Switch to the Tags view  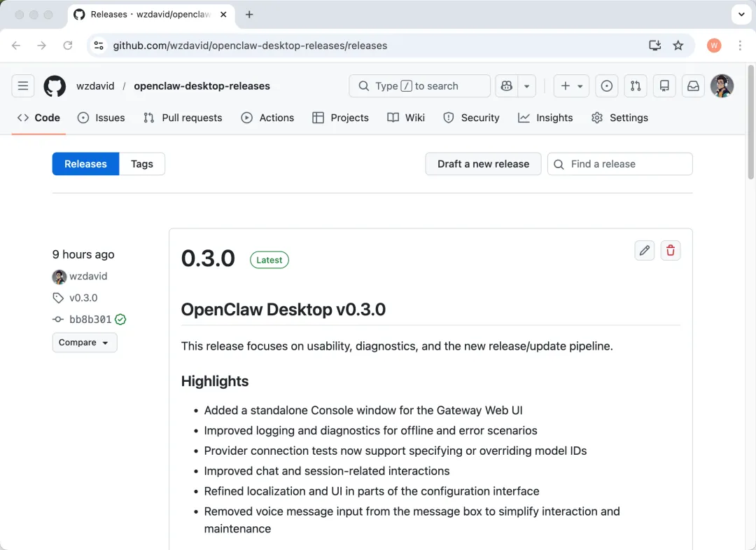pyautogui.click(x=142, y=164)
